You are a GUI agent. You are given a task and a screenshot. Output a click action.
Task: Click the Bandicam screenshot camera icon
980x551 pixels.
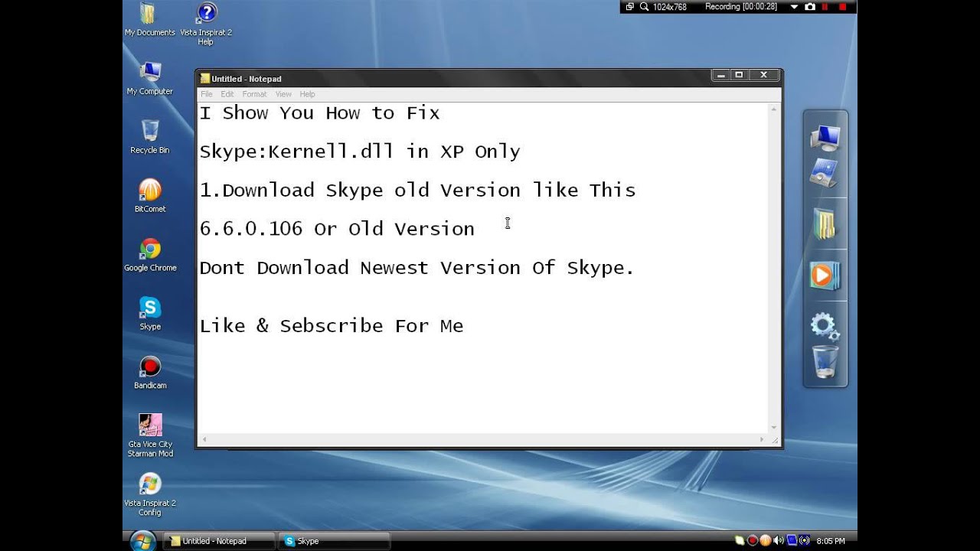pos(810,7)
